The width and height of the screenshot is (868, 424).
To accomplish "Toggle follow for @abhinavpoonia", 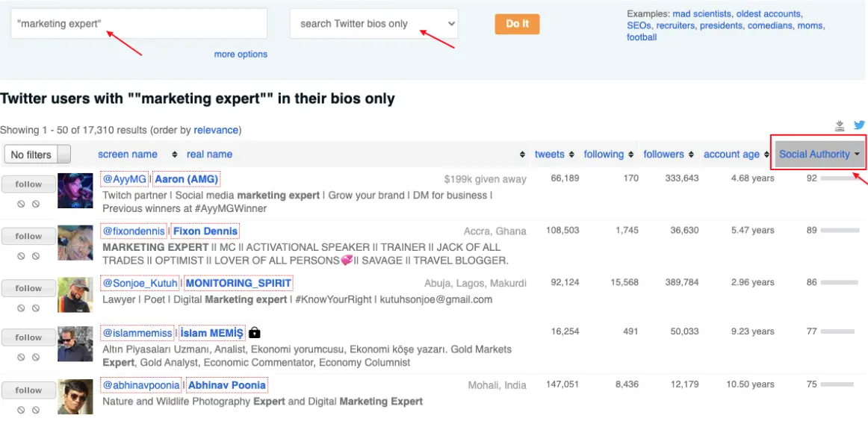I will coord(28,390).
